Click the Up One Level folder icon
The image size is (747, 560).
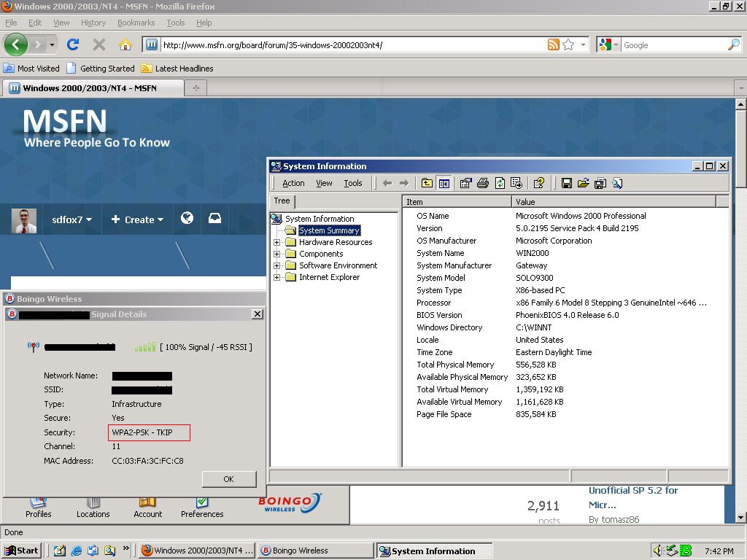tap(427, 183)
